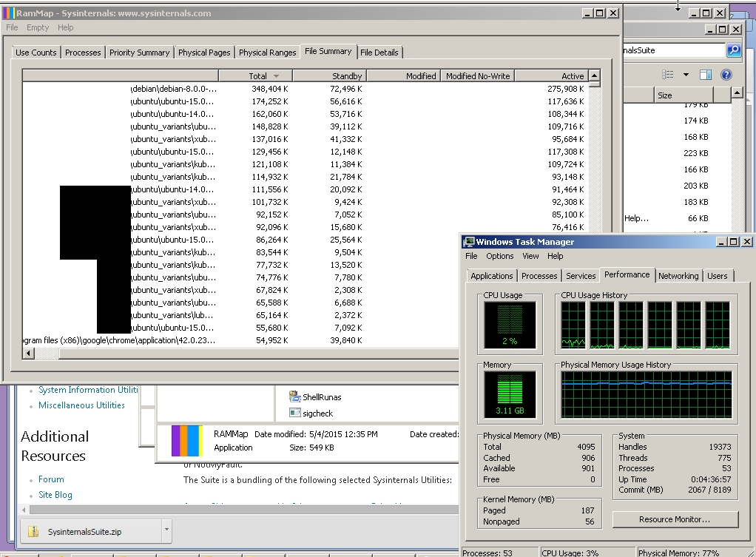Image resolution: width=756 pixels, height=557 pixels.
Task: Sort by the Total column header
Action: click(255, 75)
